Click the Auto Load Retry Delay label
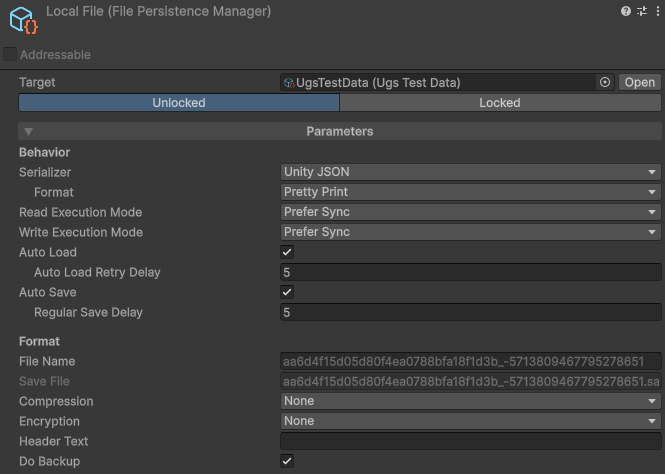The width and height of the screenshot is (665, 474). pos(97,272)
